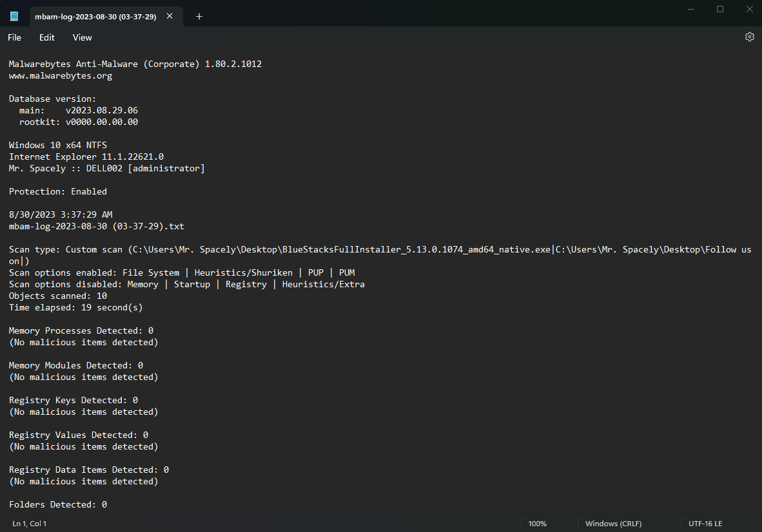The image size is (762, 532).
Task: Click the 'Objects scanned: 10' line
Action: (58, 296)
